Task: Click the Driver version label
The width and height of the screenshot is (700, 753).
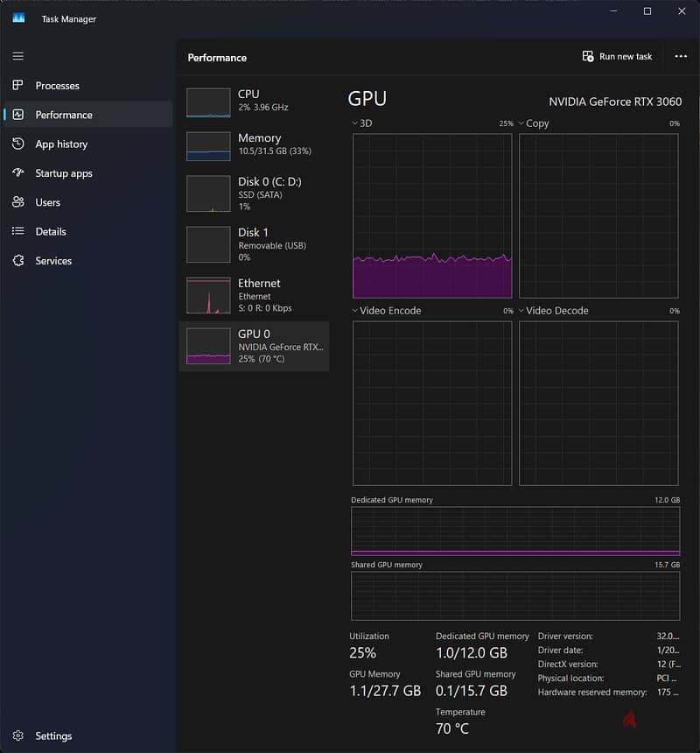Action: [x=565, y=636]
